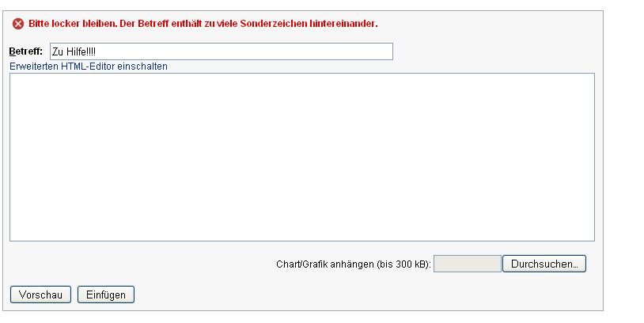Preview the post with the Vorschau button

pos(40,294)
